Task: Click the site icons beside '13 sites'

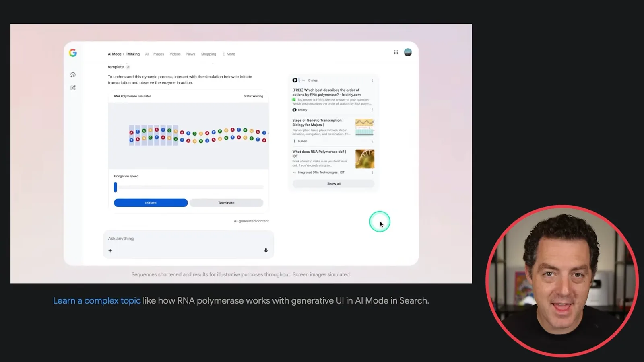Action: click(299, 80)
